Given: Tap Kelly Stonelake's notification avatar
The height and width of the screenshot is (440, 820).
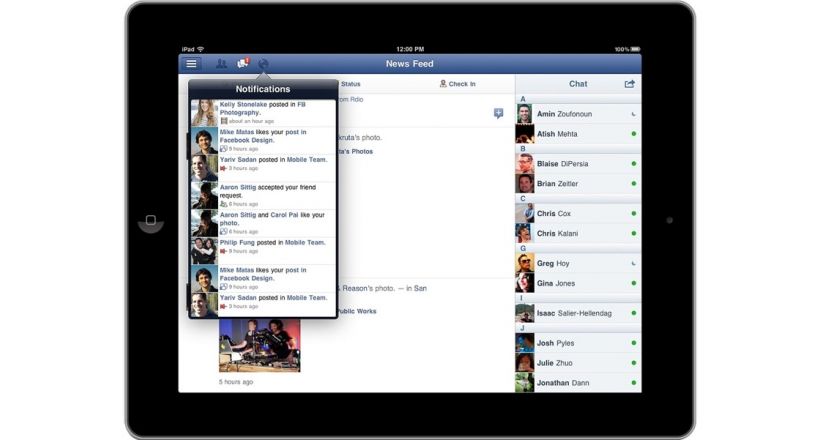Looking at the screenshot, I should click(x=204, y=113).
